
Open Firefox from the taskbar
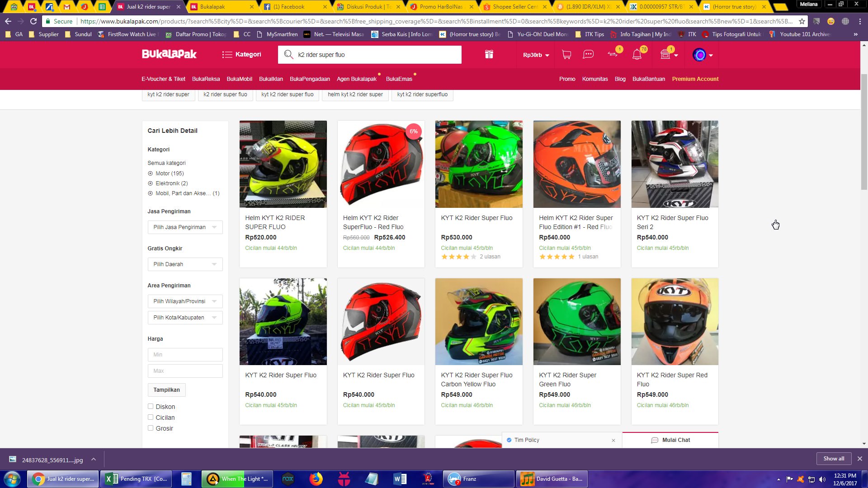[x=316, y=479]
